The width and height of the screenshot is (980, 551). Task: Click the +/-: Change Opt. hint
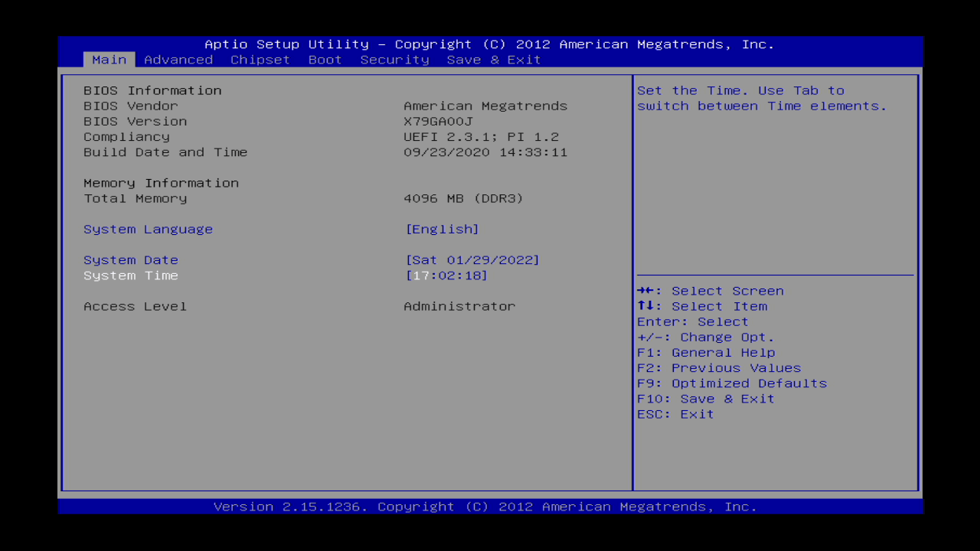[x=706, y=337]
